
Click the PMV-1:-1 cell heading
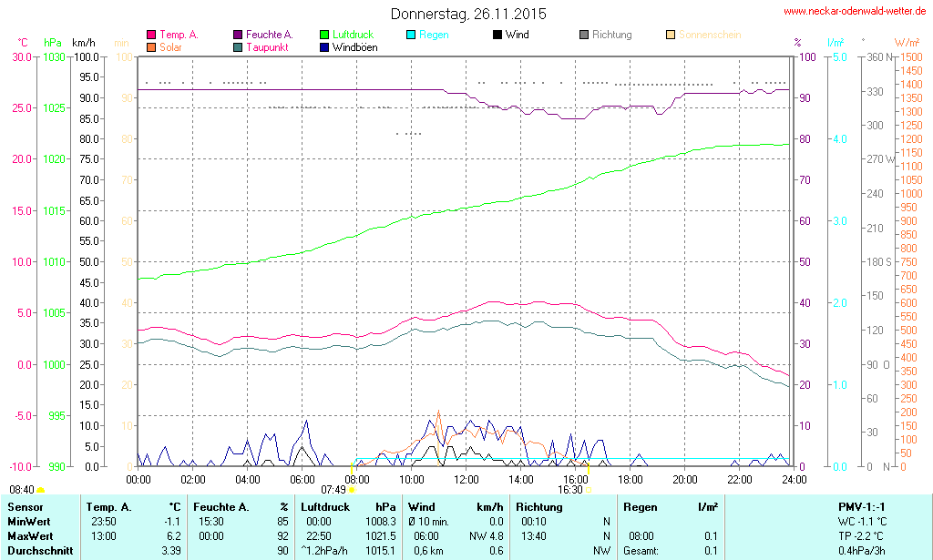click(x=860, y=506)
